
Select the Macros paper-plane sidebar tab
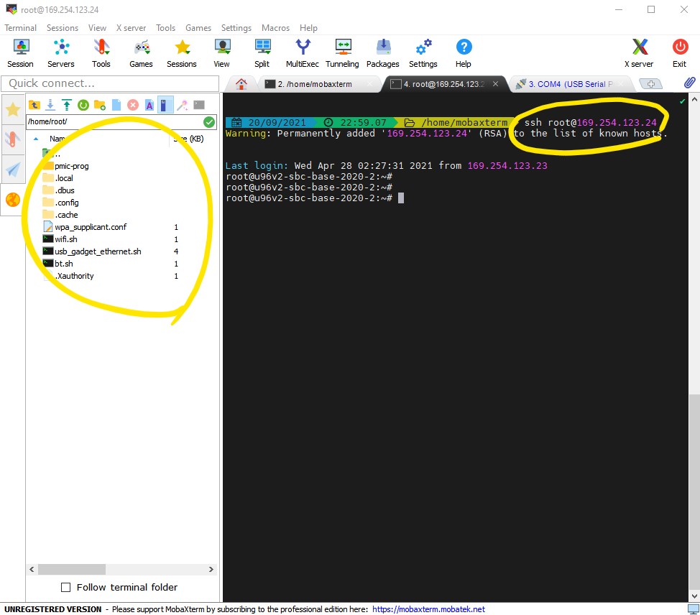pyautogui.click(x=13, y=169)
